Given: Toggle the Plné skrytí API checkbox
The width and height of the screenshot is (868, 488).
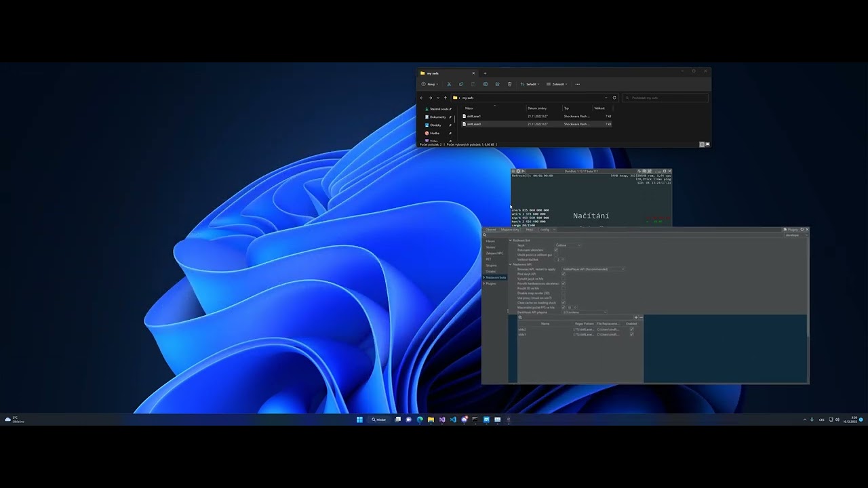Looking at the screenshot, I should 564,274.
